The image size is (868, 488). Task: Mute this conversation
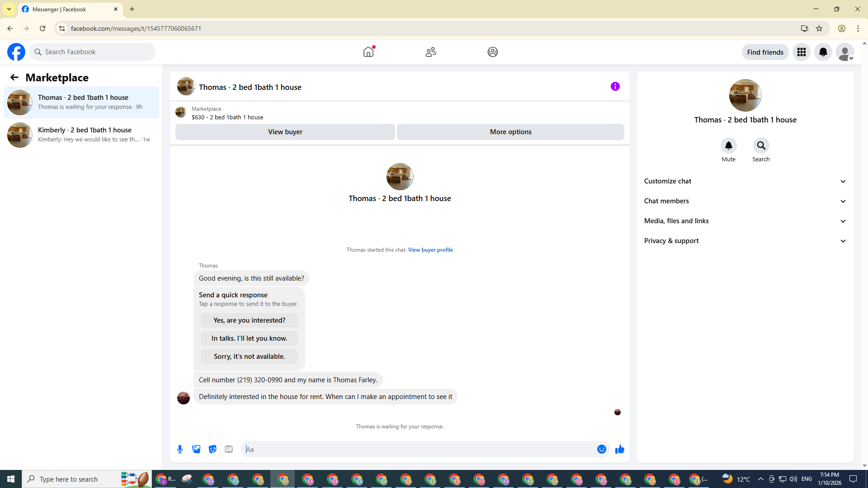point(728,146)
